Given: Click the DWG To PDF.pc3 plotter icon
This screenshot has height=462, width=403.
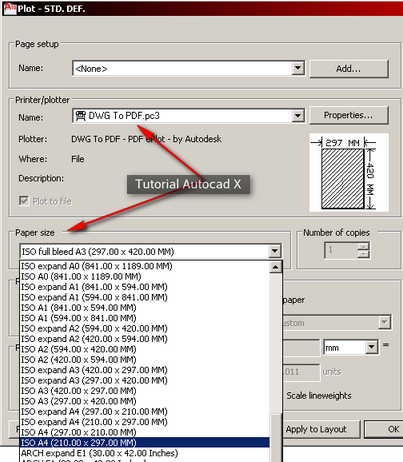Looking at the screenshot, I should (x=80, y=116).
